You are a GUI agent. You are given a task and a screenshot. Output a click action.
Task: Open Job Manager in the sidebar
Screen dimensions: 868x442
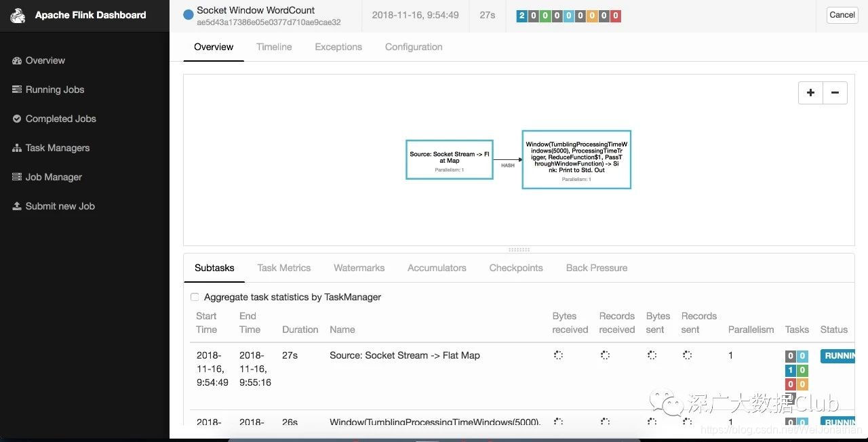[x=47, y=177]
